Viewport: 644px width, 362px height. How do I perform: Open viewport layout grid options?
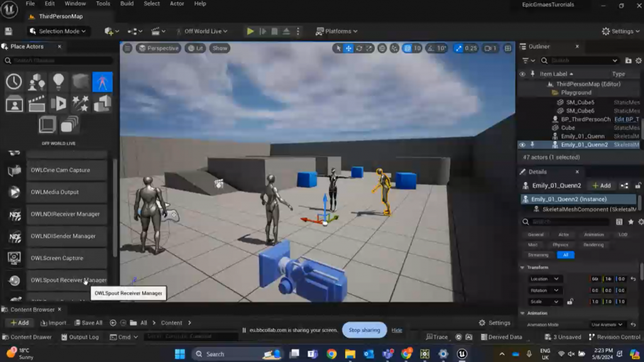coord(508,48)
